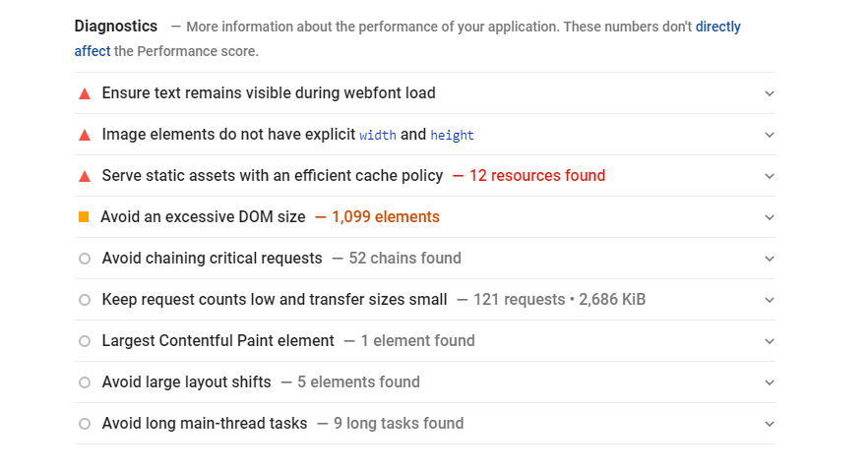Screen dimensions: 868x468
Task: Expand Image elements width and height chevron
Action: click(770, 135)
